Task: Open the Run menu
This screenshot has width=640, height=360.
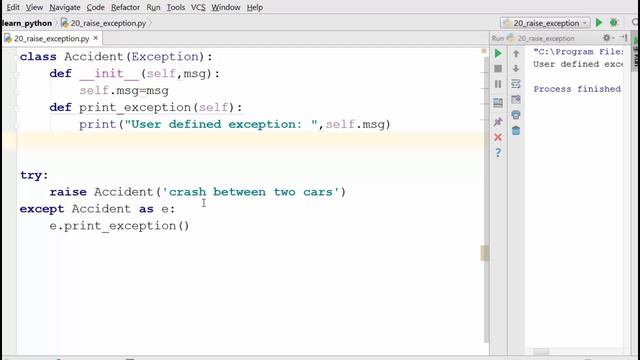Action: [x=153, y=7]
